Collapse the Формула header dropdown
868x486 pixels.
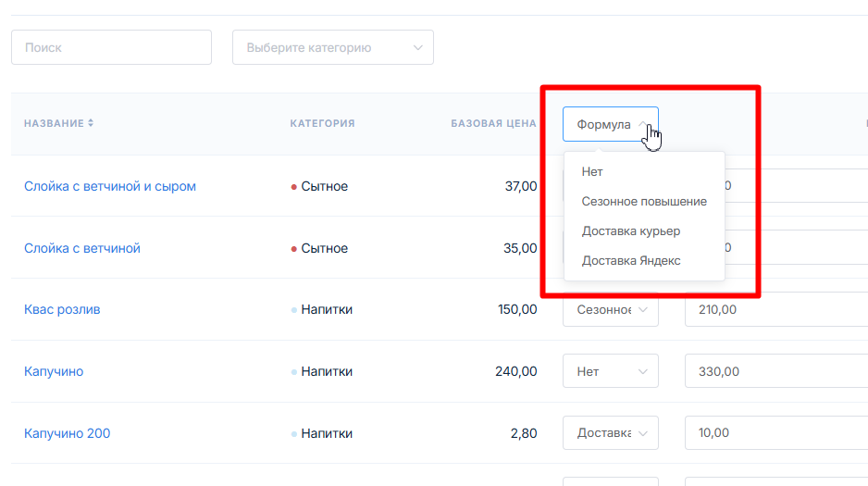click(x=610, y=124)
